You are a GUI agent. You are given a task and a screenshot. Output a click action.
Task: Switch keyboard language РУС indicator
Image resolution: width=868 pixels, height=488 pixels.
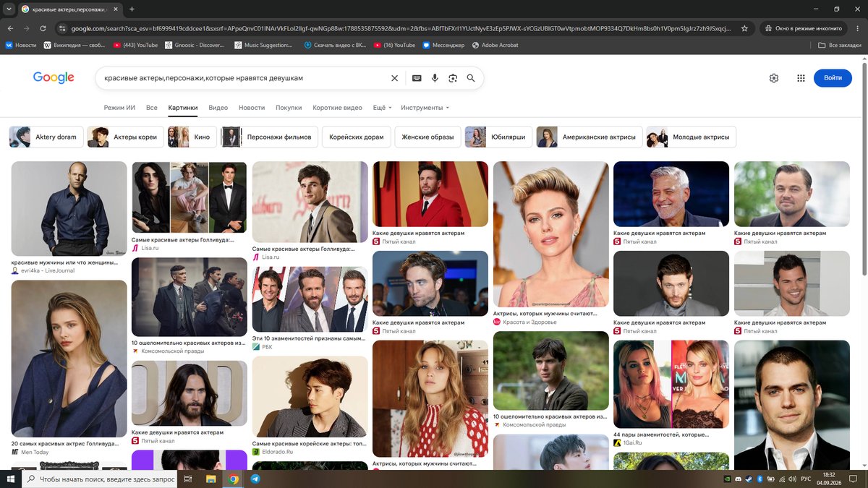(x=806, y=479)
